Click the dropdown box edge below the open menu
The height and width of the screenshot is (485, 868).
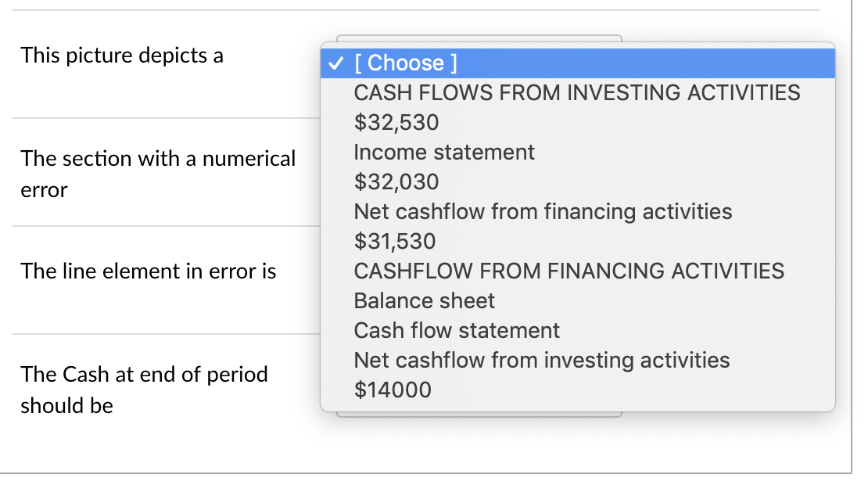pos(479,415)
